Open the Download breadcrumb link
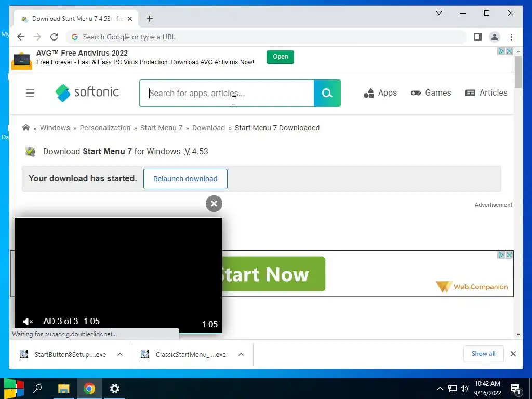The height and width of the screenshot is (399, 532). click(x=208, y=128)
